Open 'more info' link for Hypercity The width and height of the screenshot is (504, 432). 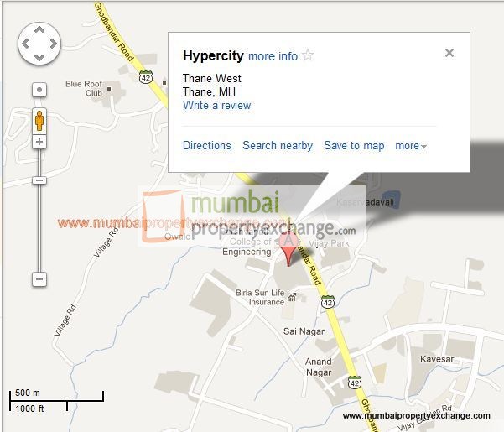[x=273, y=56]
